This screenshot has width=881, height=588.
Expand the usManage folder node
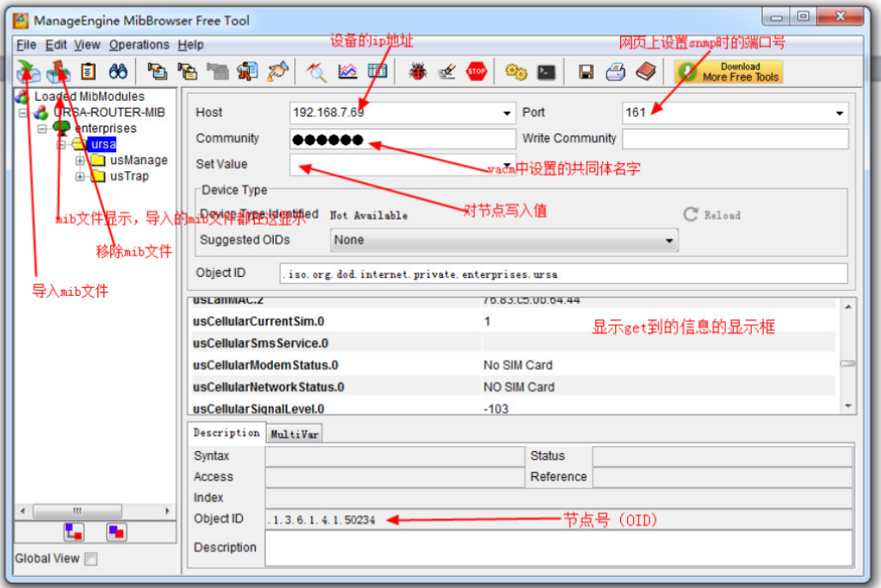coord(80,161)
